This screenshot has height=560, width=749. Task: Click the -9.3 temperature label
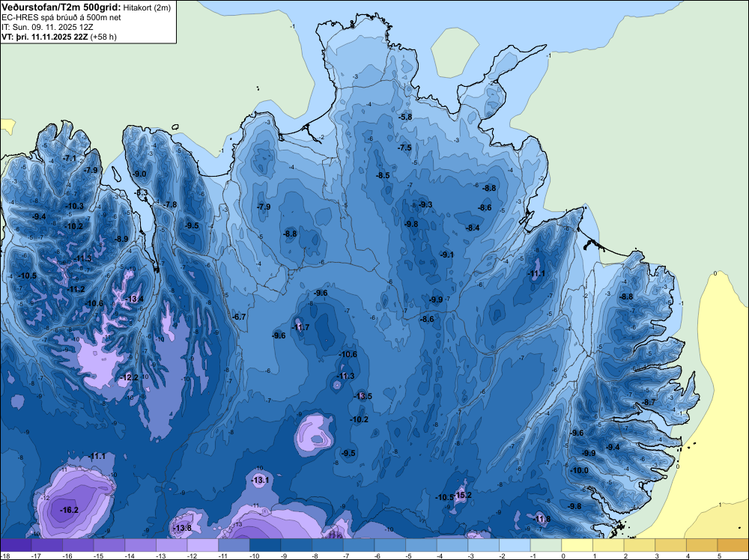(425, 204)
